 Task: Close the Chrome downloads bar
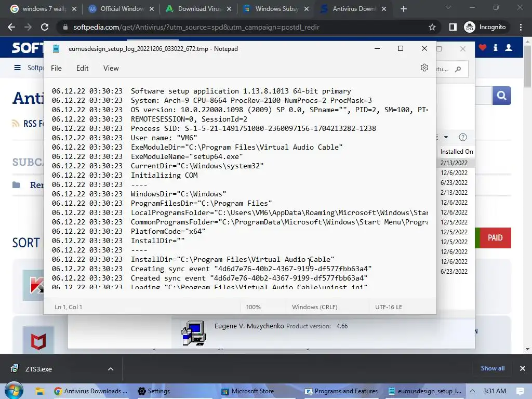[x=523, y=368]
